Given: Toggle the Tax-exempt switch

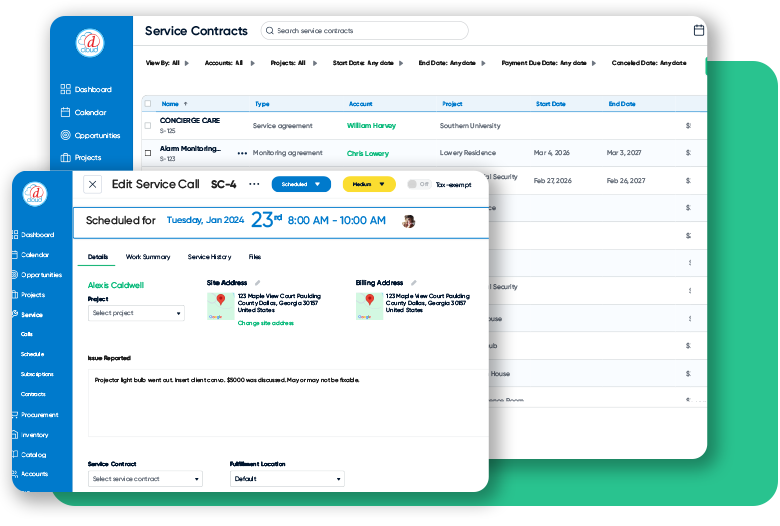Looking at the screenshot, I should (x=418, y=184).
